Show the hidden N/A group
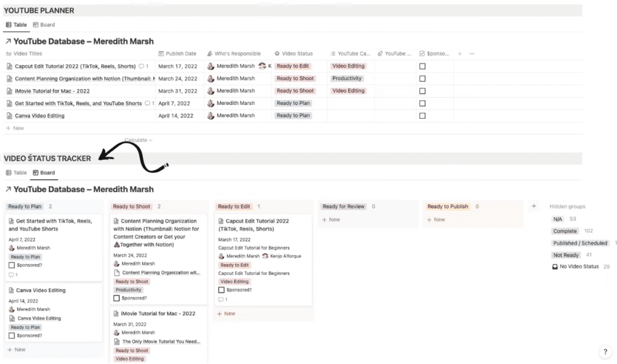The width and height of the screenshot is (617, 364). pos(557,219)
